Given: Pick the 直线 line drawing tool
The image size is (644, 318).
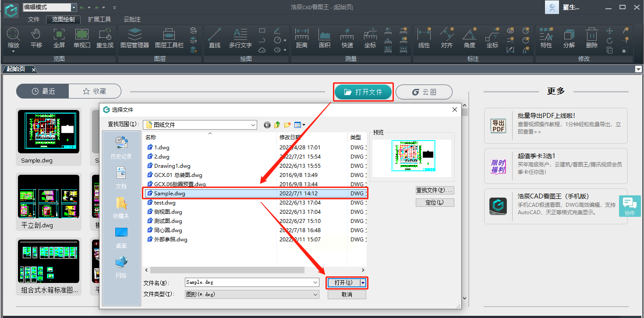Looking at the screenshot, I should (214, 38).
